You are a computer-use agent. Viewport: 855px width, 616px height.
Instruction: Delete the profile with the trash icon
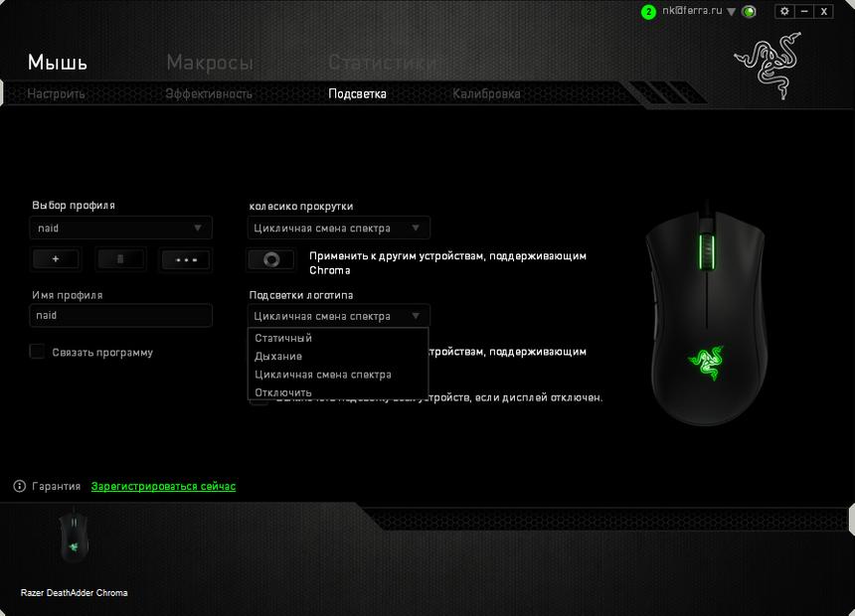coord(120,259)
